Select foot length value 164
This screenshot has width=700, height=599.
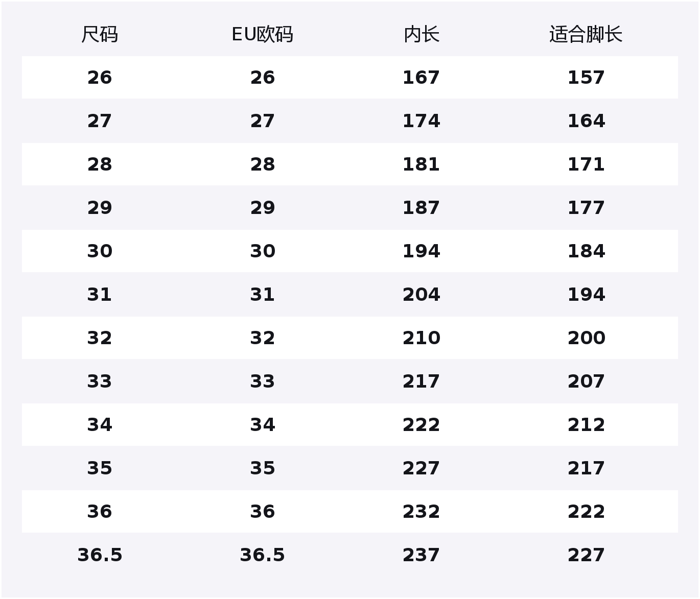click(586, 121)
